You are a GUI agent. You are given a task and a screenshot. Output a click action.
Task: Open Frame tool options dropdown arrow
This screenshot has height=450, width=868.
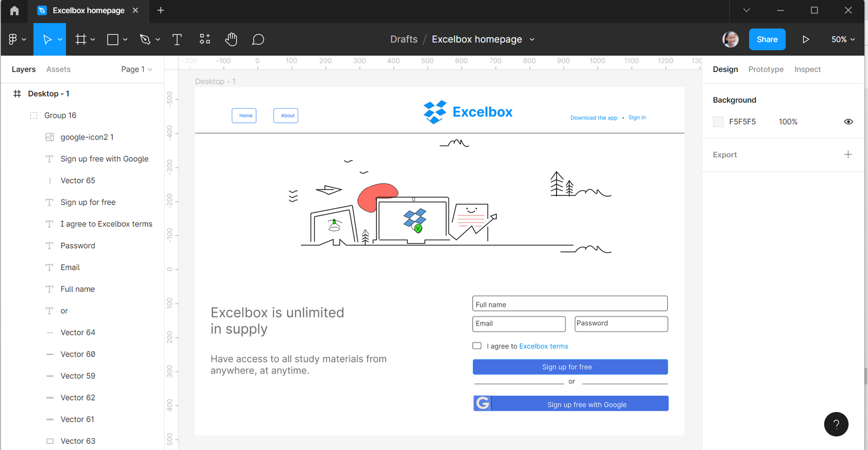point(93,40)
